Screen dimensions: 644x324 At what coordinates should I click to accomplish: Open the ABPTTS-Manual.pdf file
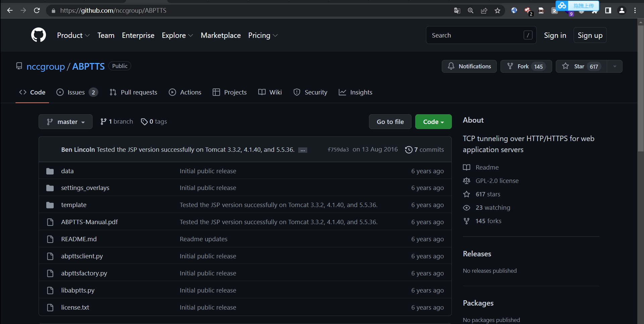point(90,222)
